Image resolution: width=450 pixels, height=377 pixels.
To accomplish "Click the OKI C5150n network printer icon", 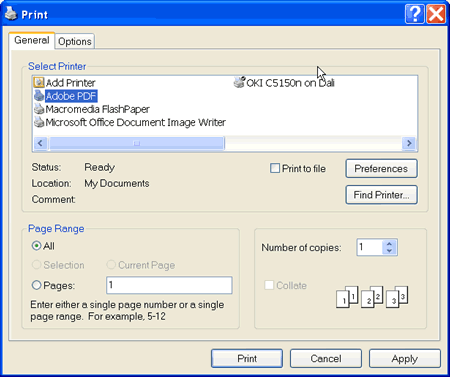I will (x=239, y=82).
